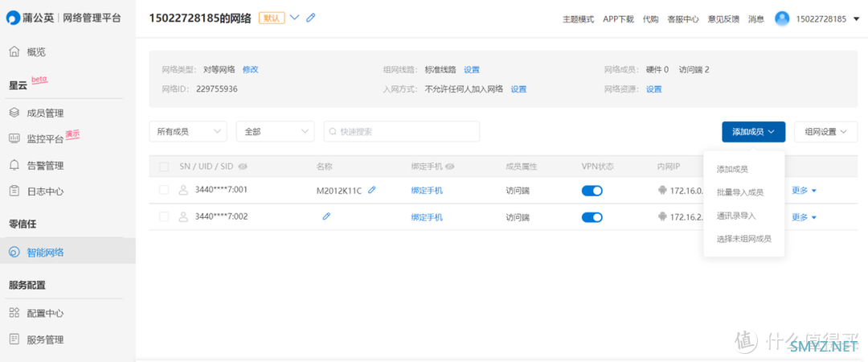Open 成员管理 layers icon

click(14, 113)
